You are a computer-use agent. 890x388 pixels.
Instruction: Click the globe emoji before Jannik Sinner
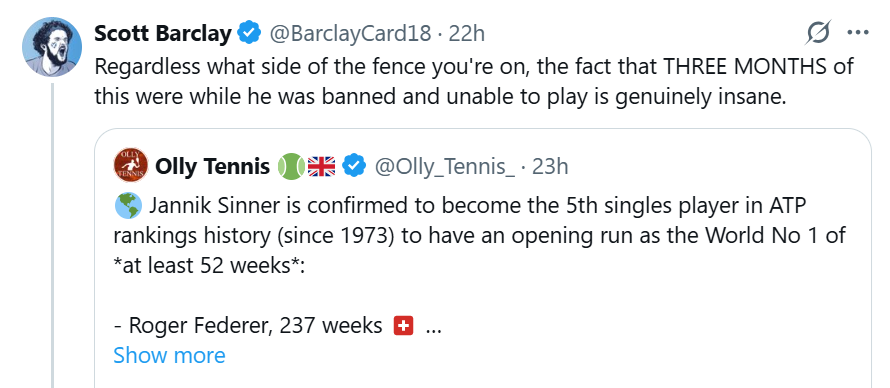[127, 206]
